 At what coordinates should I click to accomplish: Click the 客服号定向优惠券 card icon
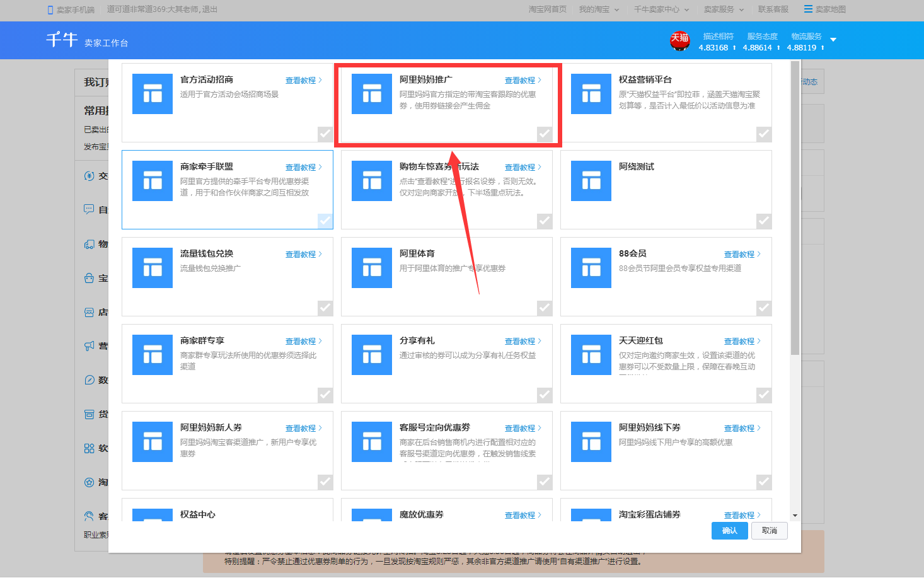(372, 442)
